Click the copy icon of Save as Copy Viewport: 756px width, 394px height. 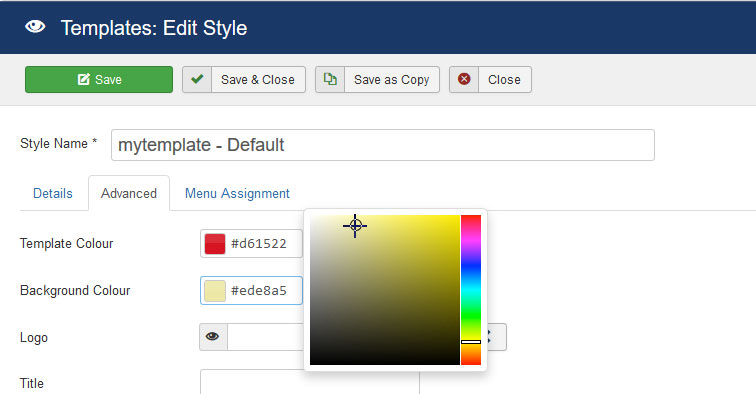(330, 79)
